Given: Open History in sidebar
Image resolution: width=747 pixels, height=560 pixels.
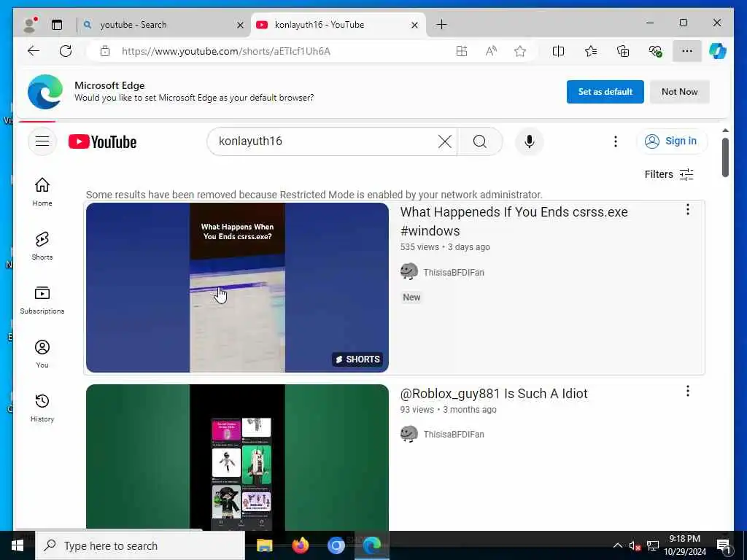Looking at the screenshot, I should click(42, 408).
